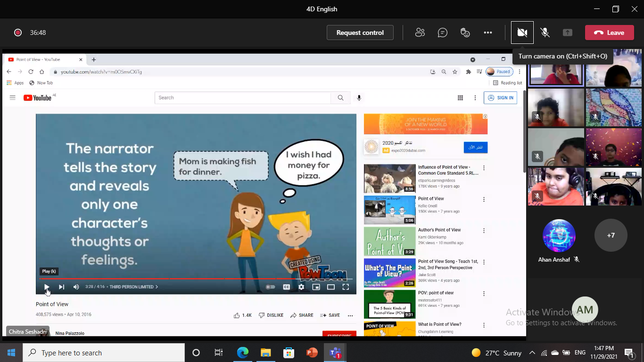This screenshot has width=644, height=362.
Task: Show the +7 more participants
Action: [611, 235]
